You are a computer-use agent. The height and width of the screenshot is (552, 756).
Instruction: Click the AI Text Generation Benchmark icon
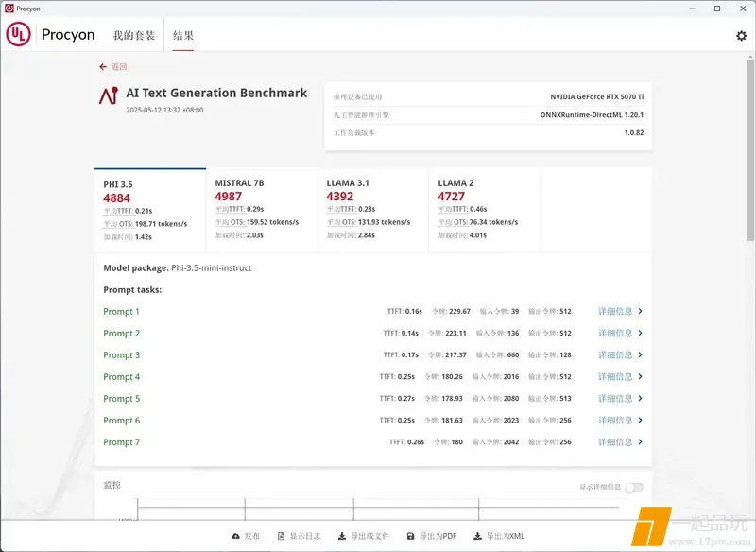coord(109,95)
